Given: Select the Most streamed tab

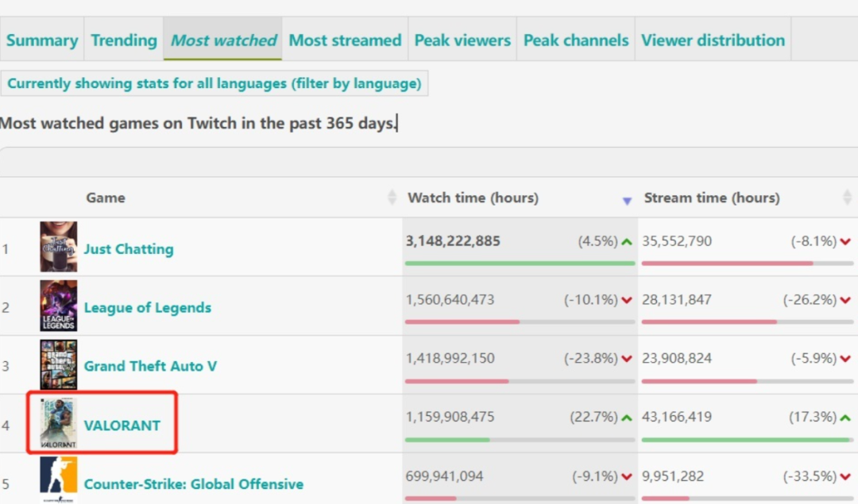Looking at the screenshot, I should [x=345, y=40].
